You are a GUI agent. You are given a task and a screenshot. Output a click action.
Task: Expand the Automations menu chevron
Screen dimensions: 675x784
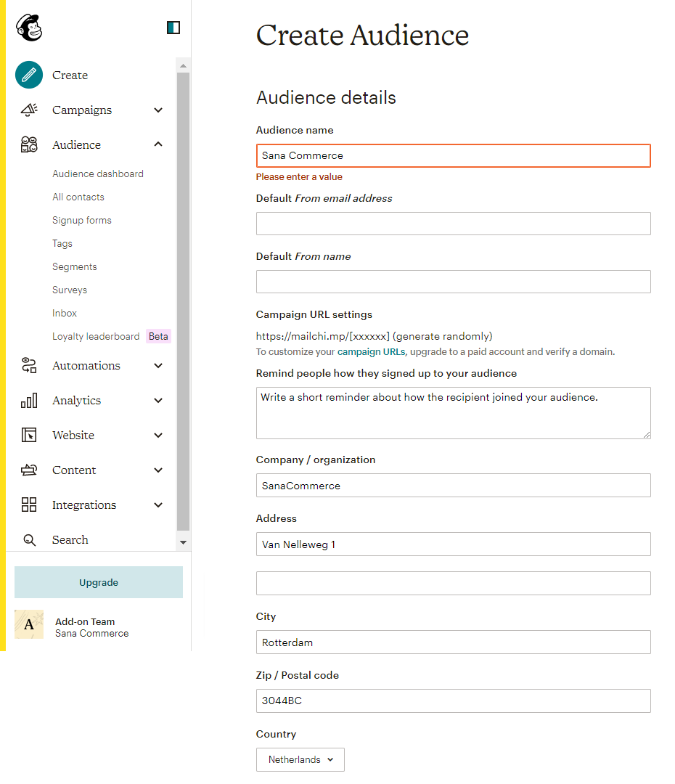[x=158, y=365]
